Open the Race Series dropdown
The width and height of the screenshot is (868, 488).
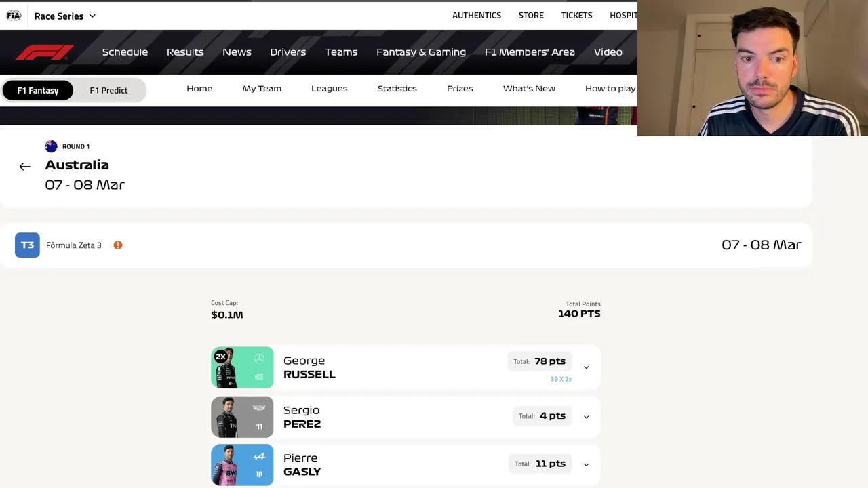(x=65, y=16)
